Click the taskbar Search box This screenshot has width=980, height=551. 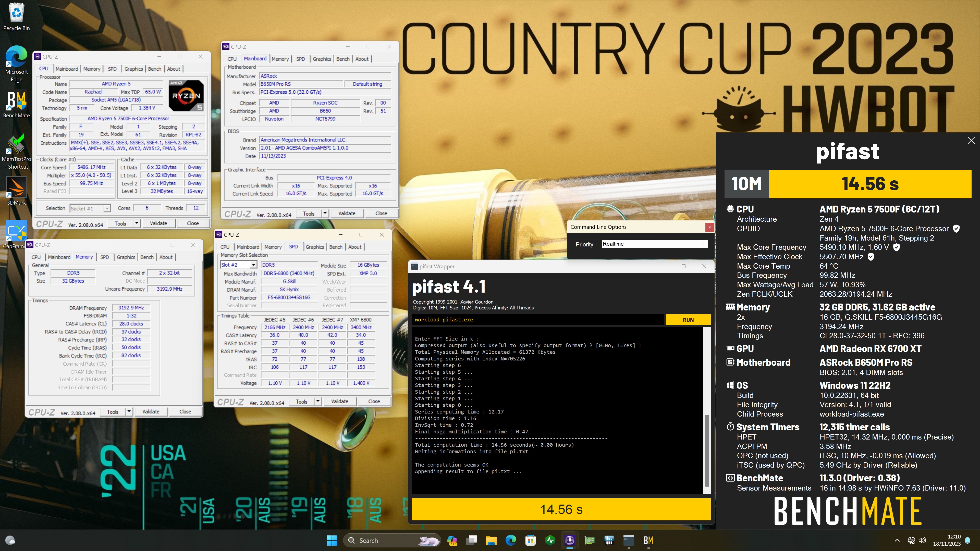392,540
